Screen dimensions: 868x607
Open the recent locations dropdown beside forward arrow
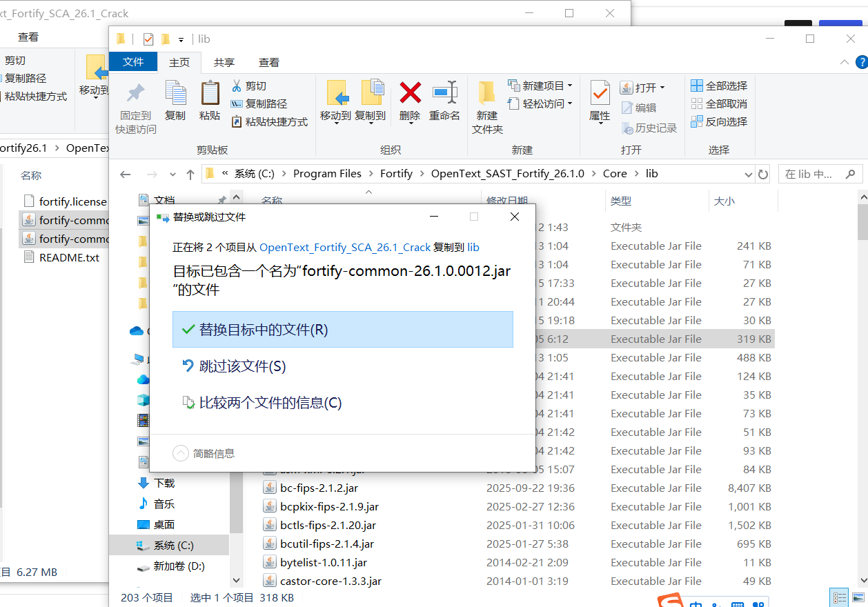172,175
